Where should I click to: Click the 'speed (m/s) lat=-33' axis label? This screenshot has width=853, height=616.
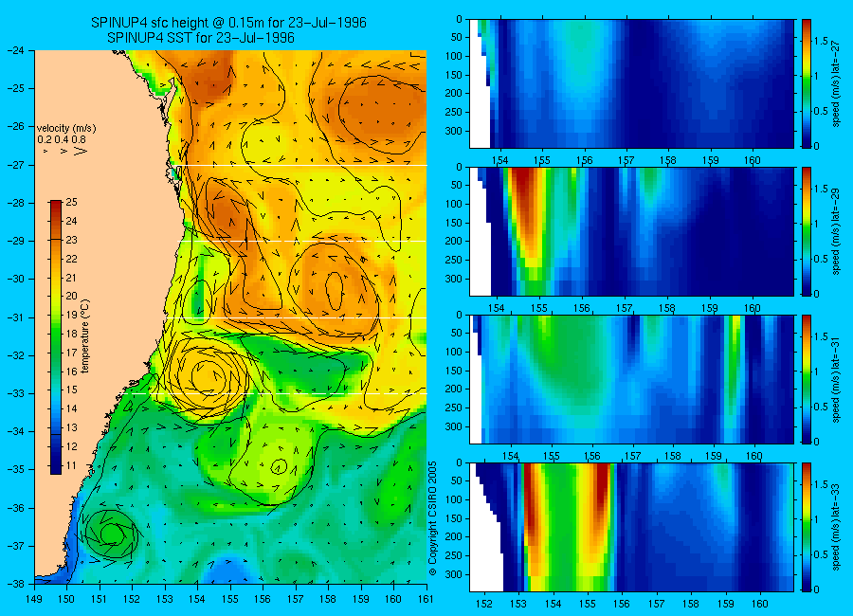click(837, 527)
